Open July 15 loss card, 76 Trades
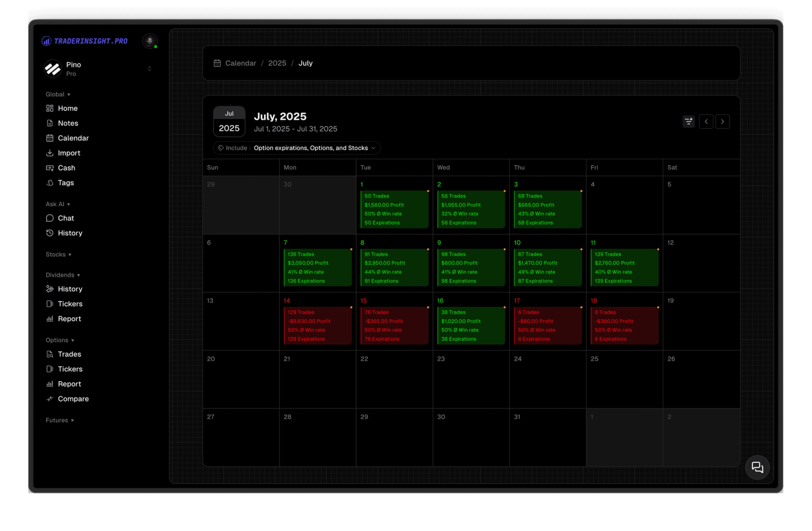812x531 pixels. (395, 325)
